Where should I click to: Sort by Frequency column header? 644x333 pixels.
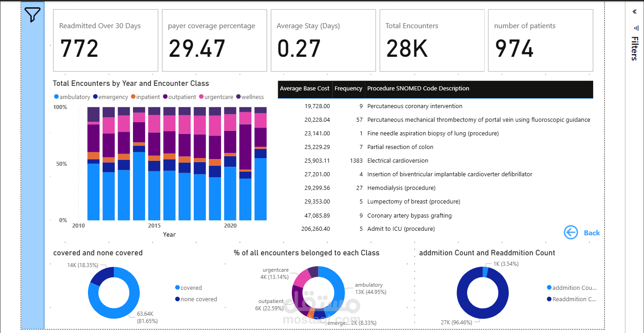[349, 89]
